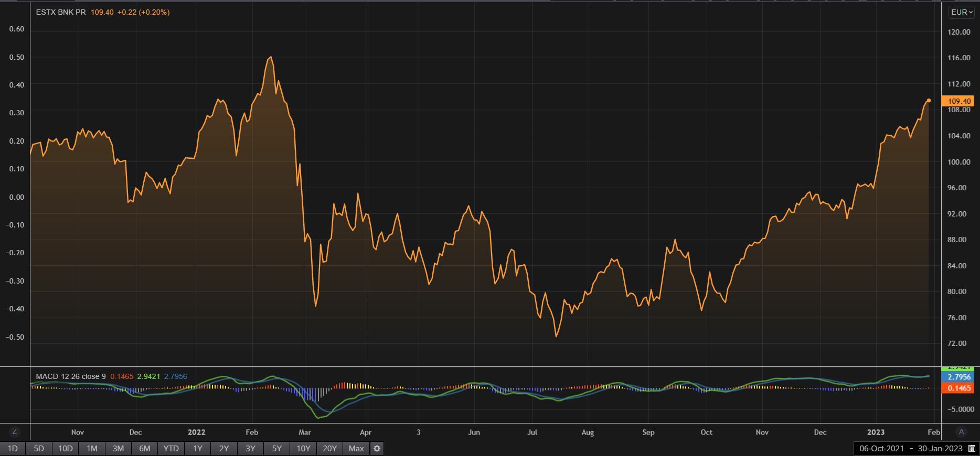Open the time range settings gear
Viewport: 980px width, 456px height.
(x=377, y=448)
